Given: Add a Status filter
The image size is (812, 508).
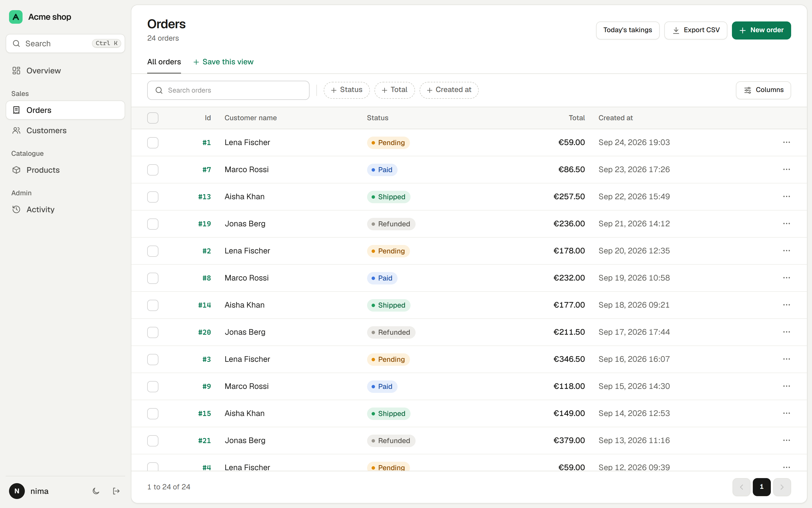Looking at the screenshot, I should point(347,90).
